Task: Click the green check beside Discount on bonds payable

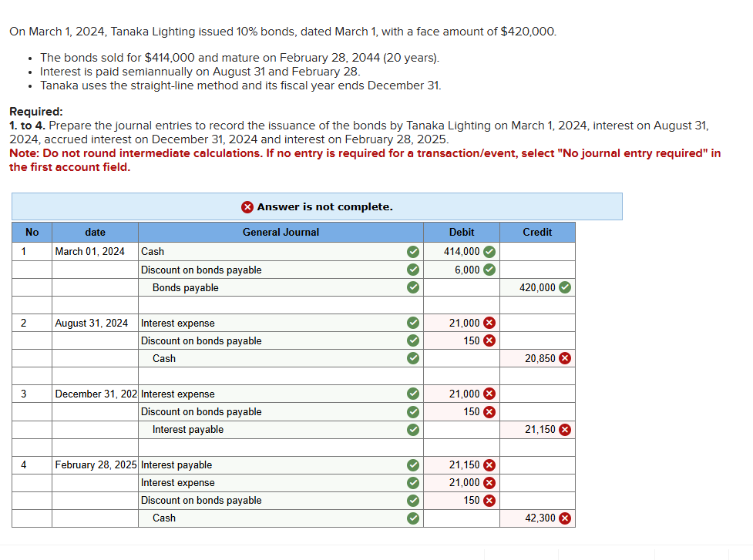Action: pos(413,270)
